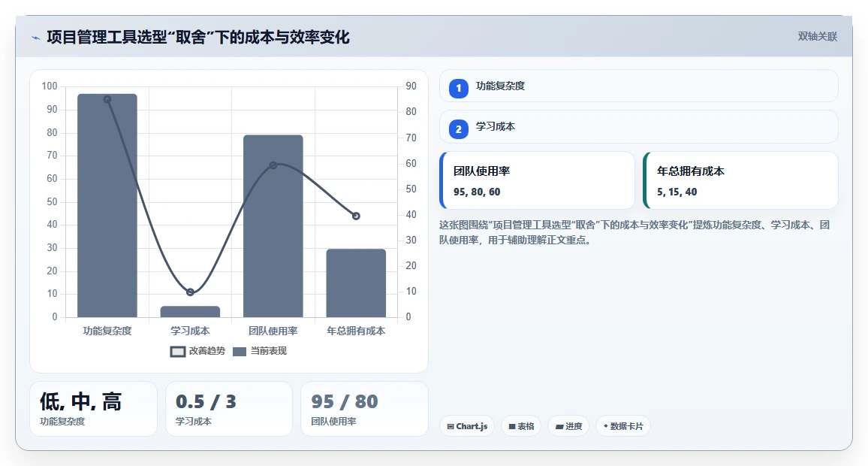Open the 功能复杂度 list item
Image resolution: width=868 pixels, height=466 pixels.
click(639, 86)
